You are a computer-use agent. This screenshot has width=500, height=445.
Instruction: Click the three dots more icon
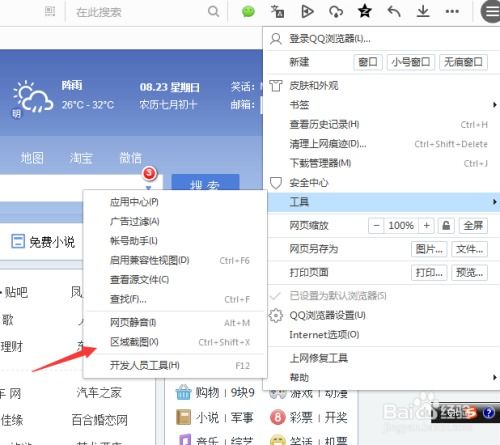click(452, 12)
